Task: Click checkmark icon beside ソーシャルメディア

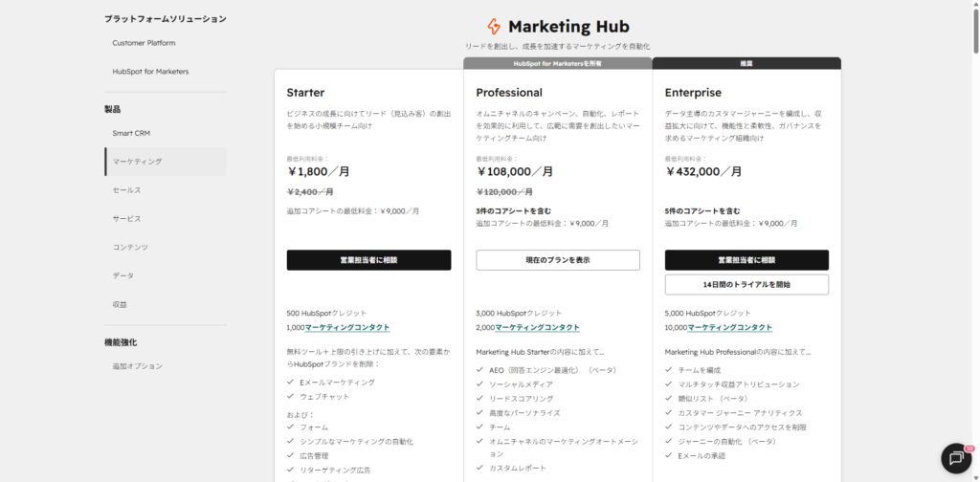Action: tap(480, 384)
